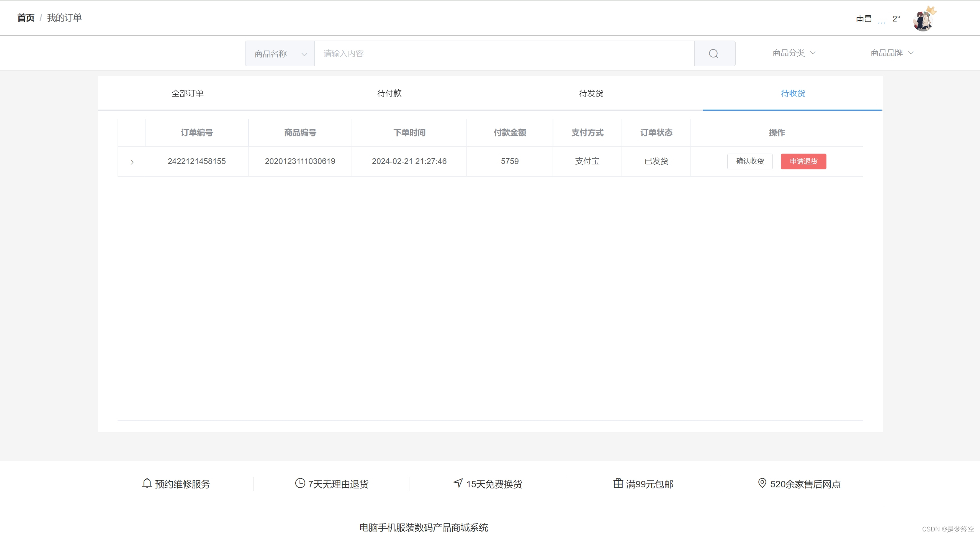Viewport: 980px width, 536px height.
Task: Click order time 2024-02-21 21:27:46
Action: click(x=409, y=161)
